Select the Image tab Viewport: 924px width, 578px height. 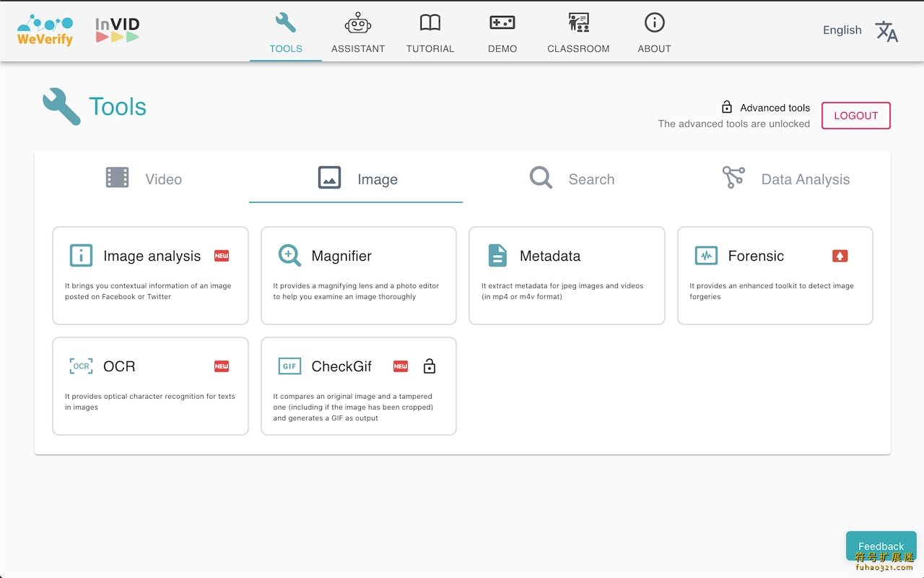356,179
